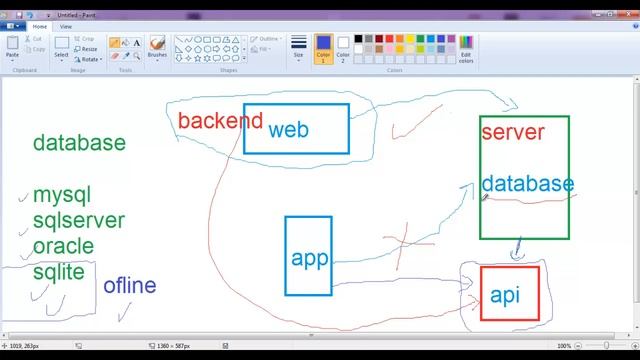
Task: Click the horizontal scrollbar at canvas bottom
Action: click(x=311, y=336)
